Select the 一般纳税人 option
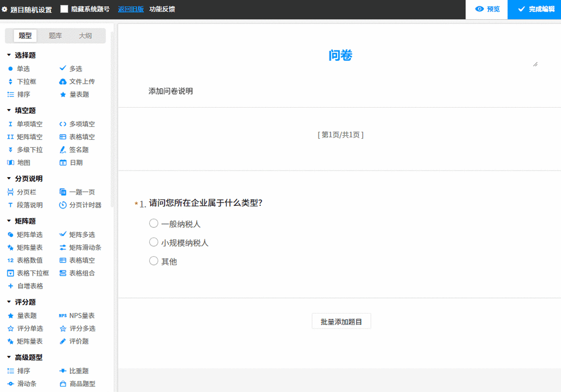 click(154, 223)
